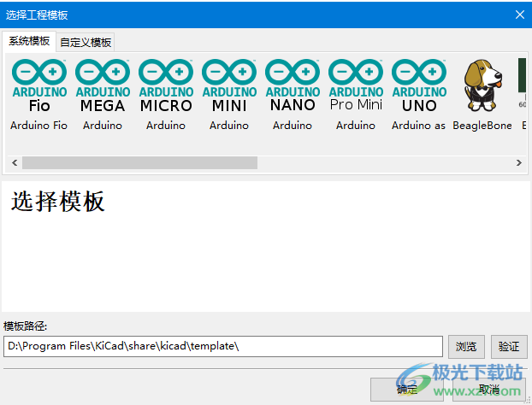The height and width of the screenshot is (405, 532).
Task: Pick the Arduino MINI template icon
Action: (x=229, y=85)
